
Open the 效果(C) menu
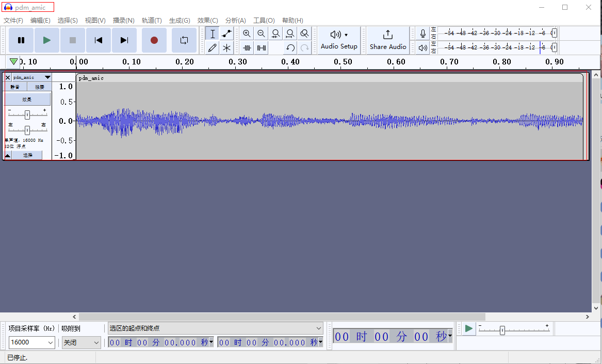point(207,21)
